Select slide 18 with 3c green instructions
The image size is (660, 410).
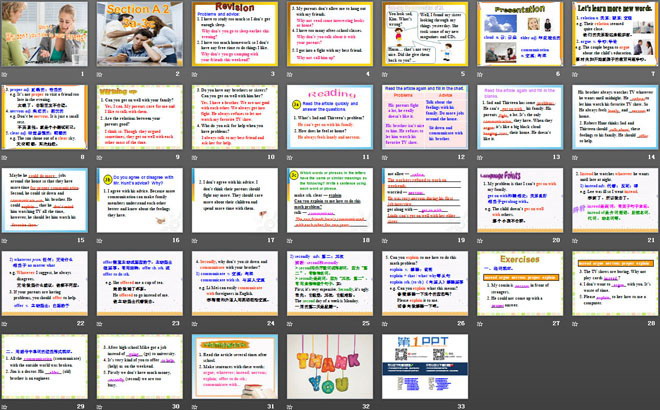click(330, 200)
